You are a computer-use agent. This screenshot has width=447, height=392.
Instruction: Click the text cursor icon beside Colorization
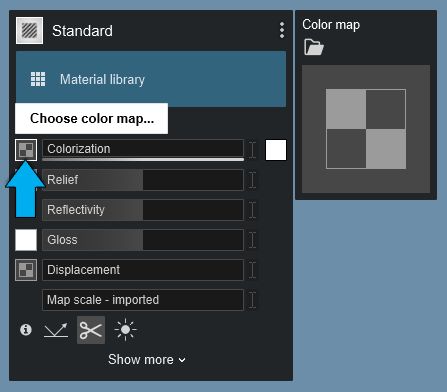(253, 150)
